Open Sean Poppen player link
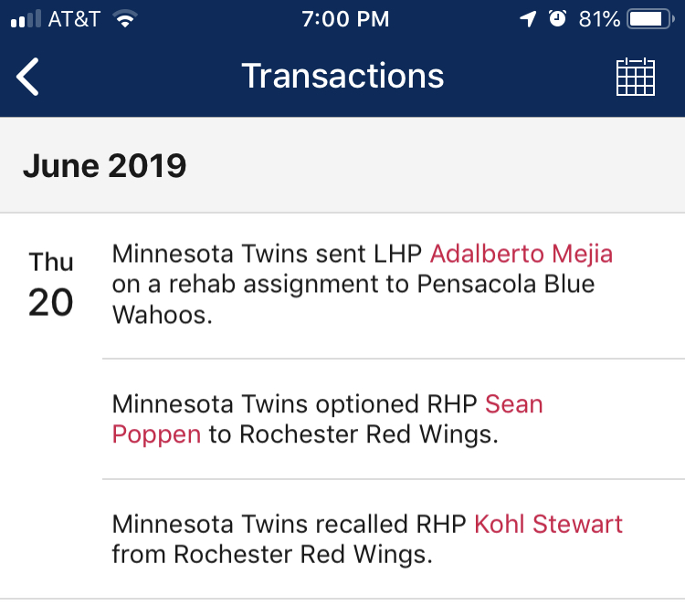This screenshot has height=616, width=685. (155, 433)
